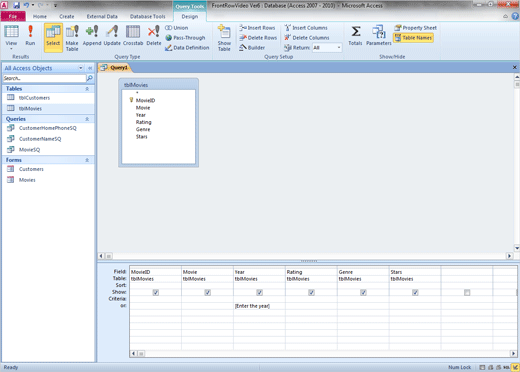Viewport: 520px width, 372px height.
Task: Click Delete Columns in Query Setup
Action: (x=307, y=38)
